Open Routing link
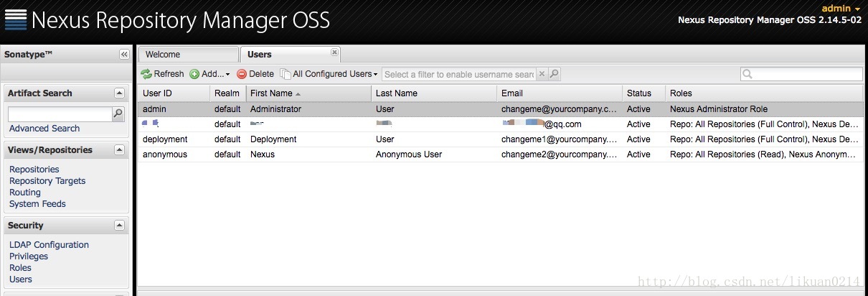Viewport: 868px width, 296px height. pos(25,193)
